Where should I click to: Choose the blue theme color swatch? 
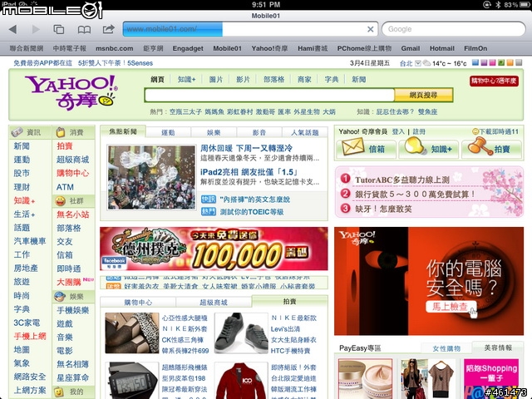point(475,62)
